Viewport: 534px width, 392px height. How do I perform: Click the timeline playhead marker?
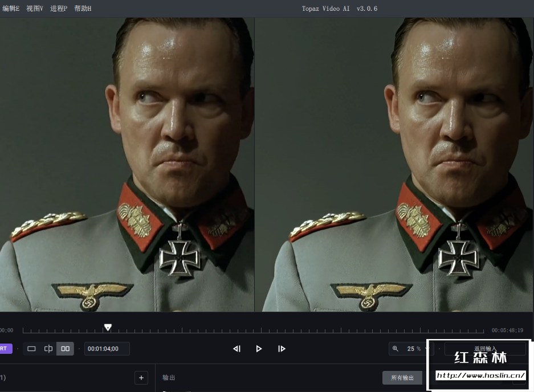(x=108, y=327)
